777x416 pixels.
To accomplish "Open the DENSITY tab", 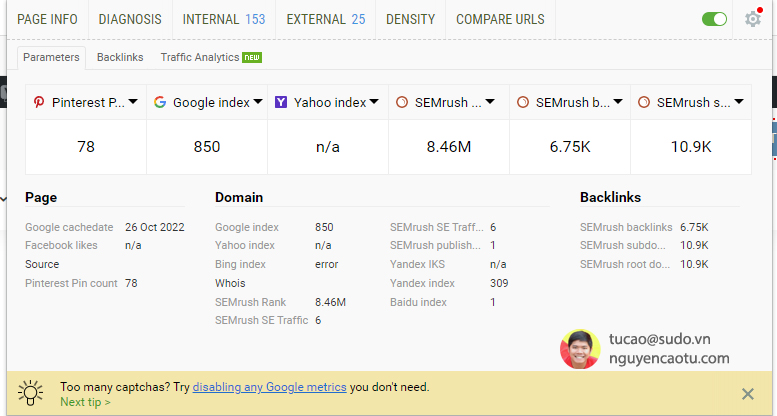I will 410,19.
